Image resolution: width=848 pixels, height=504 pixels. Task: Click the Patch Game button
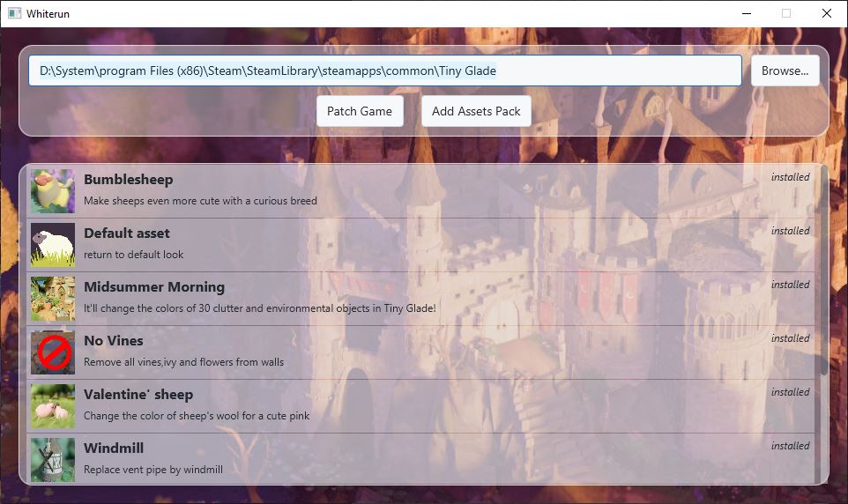360,111
